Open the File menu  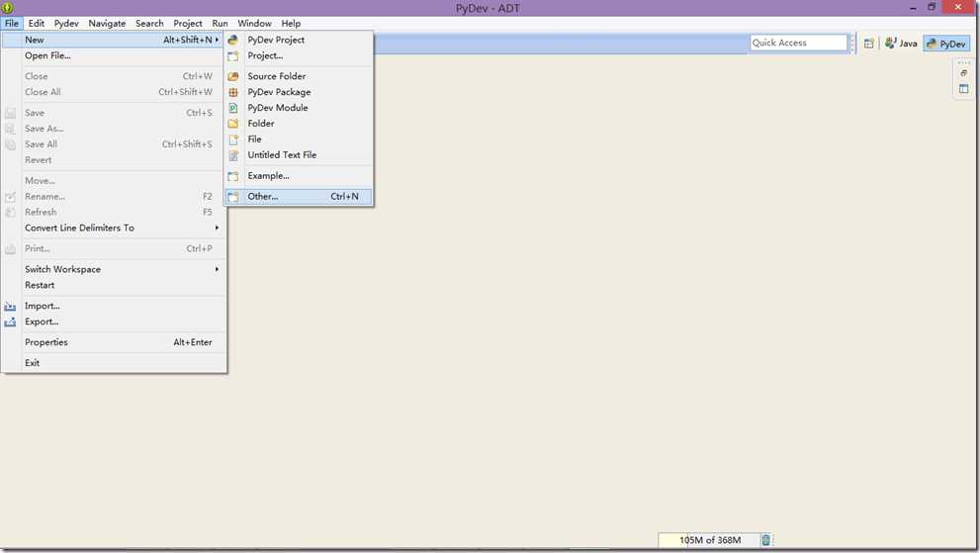click(x=11, y=23)
